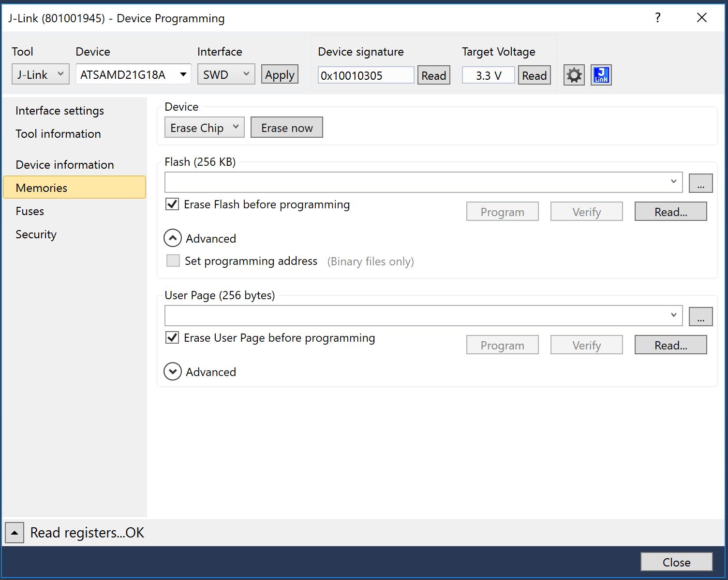Viewport: 728px width, 580px height.
Task: Collapse the Flash Advanced section
Action: click(173, 238)
